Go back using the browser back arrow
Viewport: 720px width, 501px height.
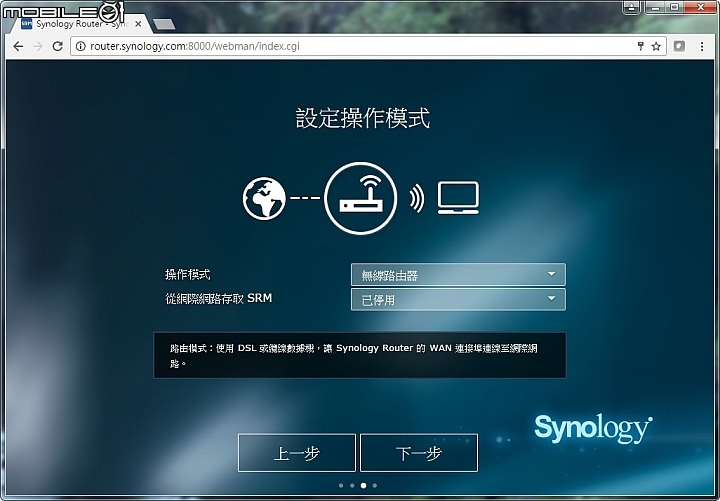point(18,46)
